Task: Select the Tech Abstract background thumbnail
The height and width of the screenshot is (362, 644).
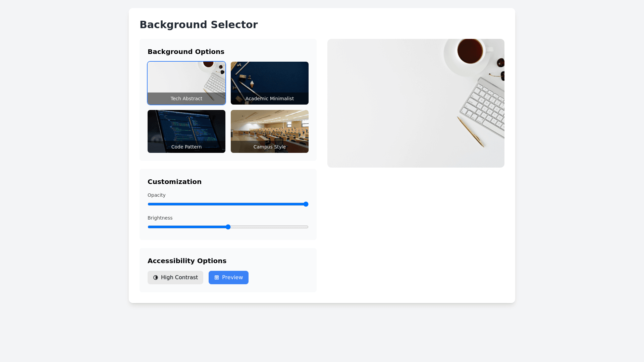Action: (186, 79)
